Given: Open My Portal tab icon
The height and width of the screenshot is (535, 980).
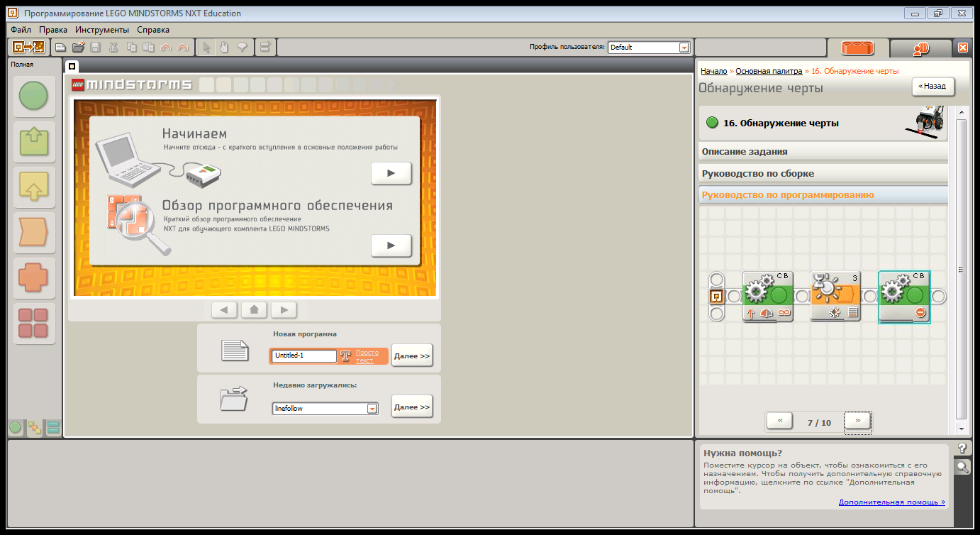Looking at the screenshot, I should pyautogui.click(x=920, y=48).
